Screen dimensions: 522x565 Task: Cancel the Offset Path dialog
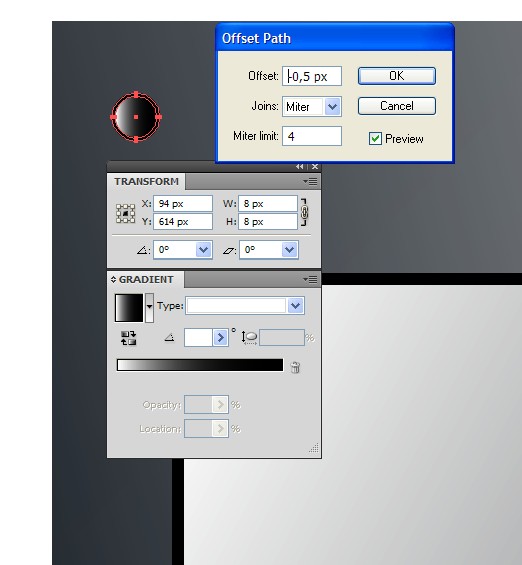click(397, 106)
